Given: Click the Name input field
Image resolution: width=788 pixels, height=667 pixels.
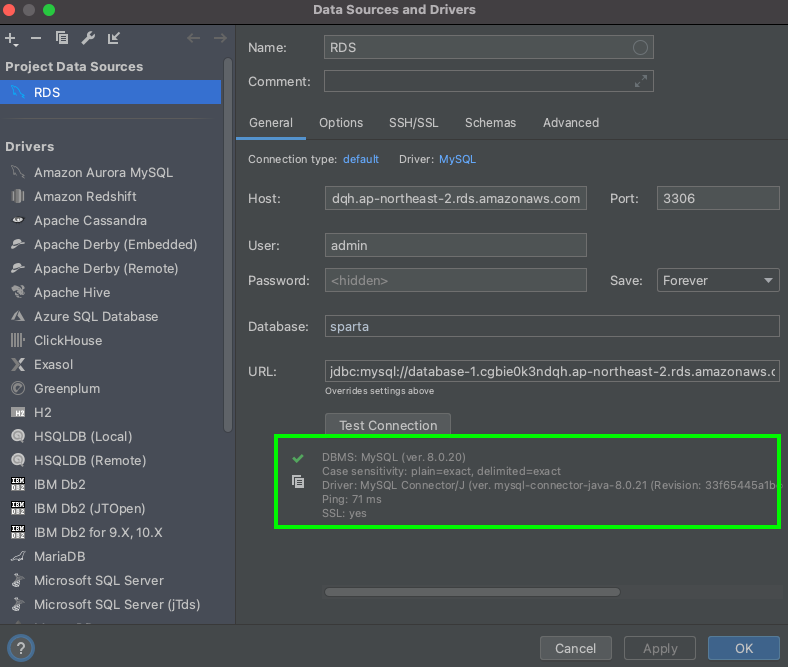Looking at the screenshot, I should click(x=488, y=47).
